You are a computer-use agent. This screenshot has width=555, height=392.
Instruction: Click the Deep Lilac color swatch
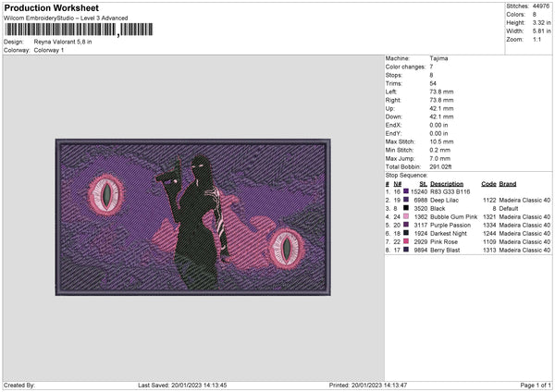(406, 200)
